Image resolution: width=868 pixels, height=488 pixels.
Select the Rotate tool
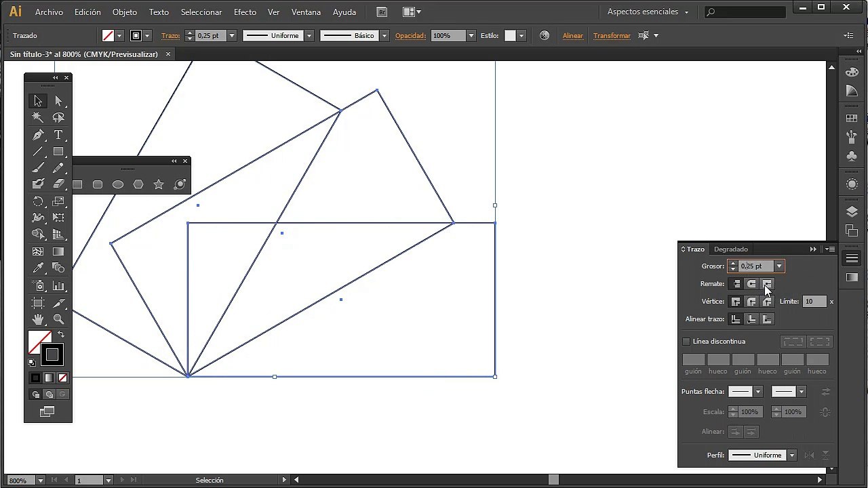click(x=38, y=201)
